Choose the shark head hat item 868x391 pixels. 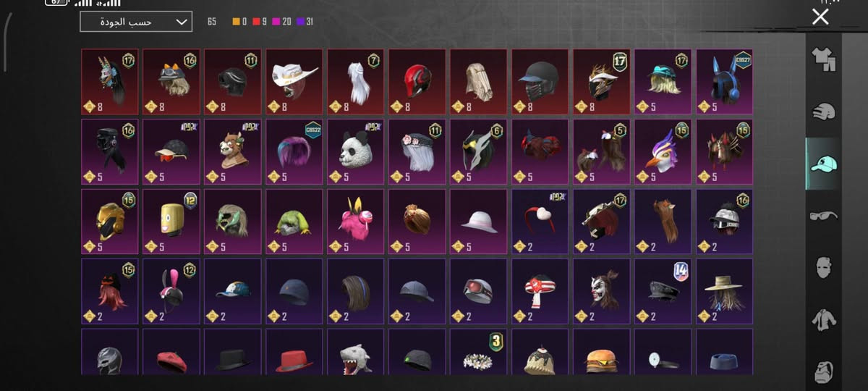355,352
